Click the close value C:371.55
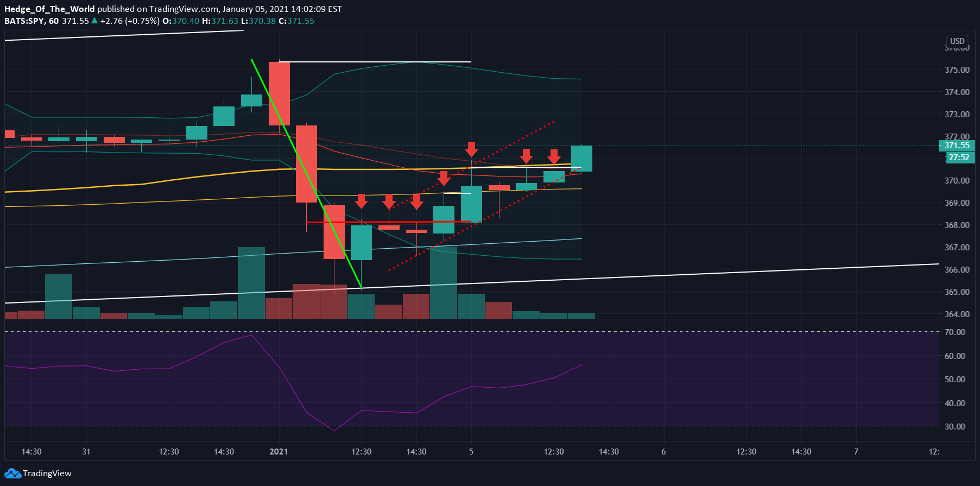 tap(296, 21)
